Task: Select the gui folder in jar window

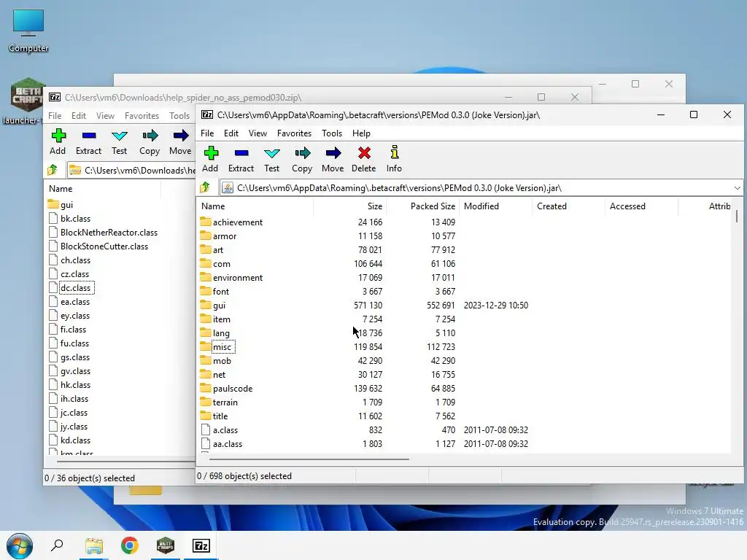Action: point(219,306)
